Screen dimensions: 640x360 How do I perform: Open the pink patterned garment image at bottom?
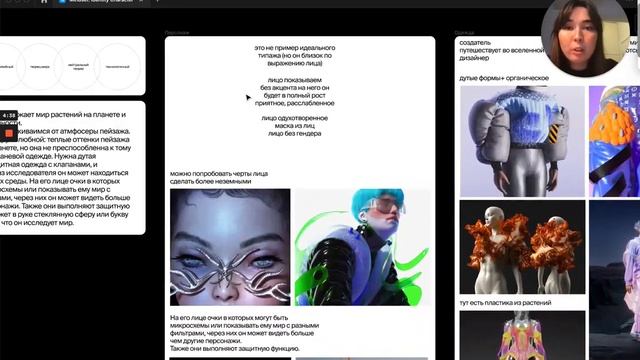click(x=522, y=335)
